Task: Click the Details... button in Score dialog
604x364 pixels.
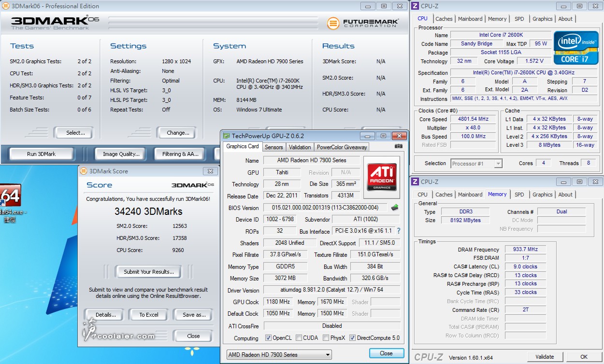Action: pyautogui.click(x=106, y=315)
